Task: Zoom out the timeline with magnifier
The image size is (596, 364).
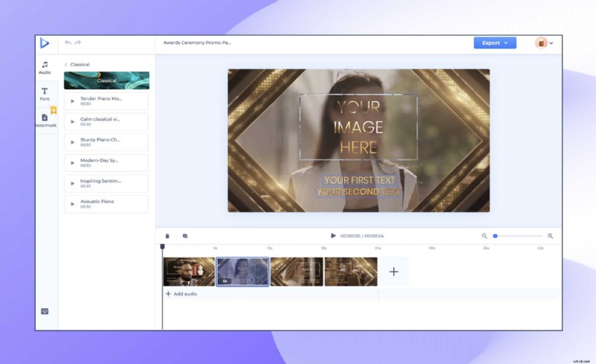Action: click(484, 236)
